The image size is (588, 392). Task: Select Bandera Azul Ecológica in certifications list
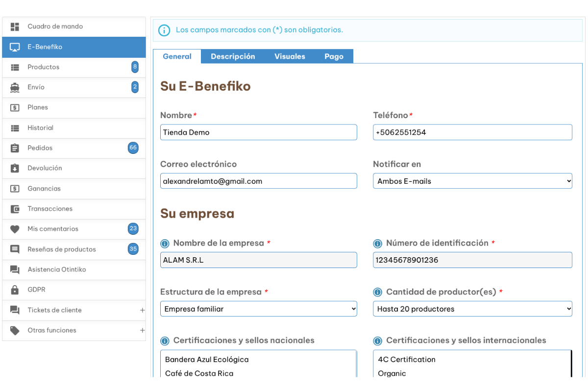tap(207, 360)
